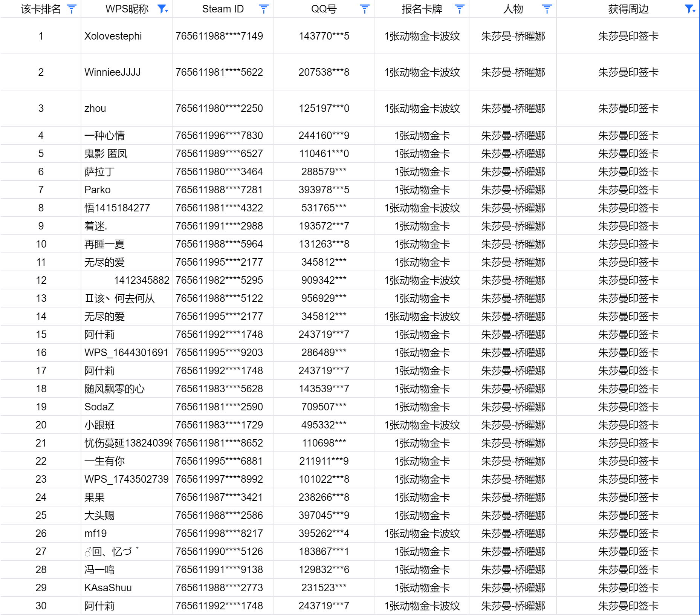
Task: Select nickname cell Xolovestephi
Action: point(127,36)
